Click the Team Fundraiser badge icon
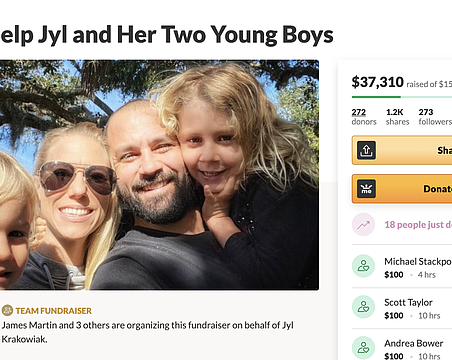This screenshot has width=452, height=360. 7,311
